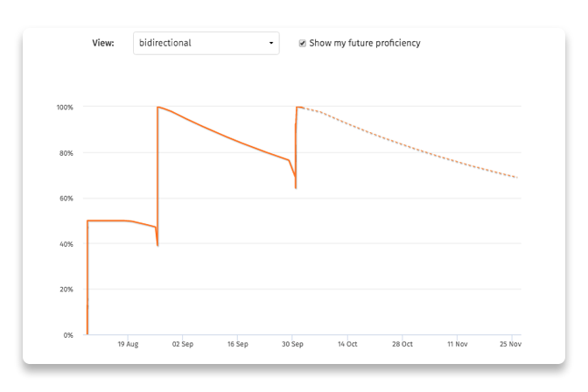Click the 60% y-axis label
588x392 pixels.
pos(66,199)
